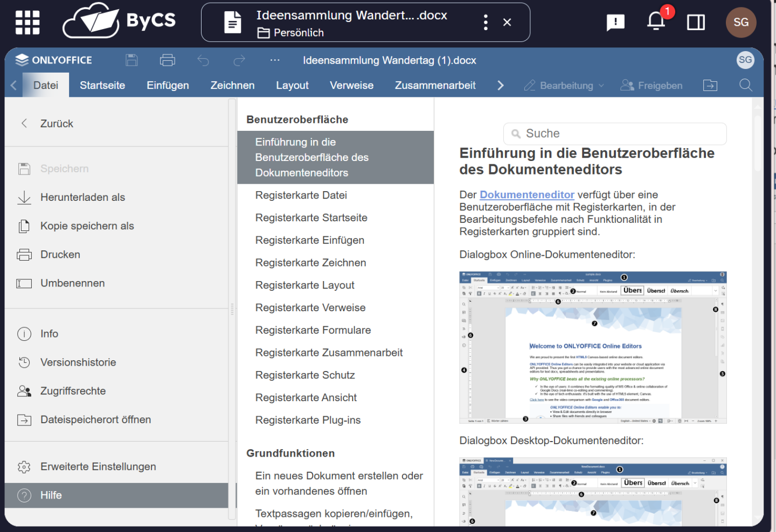Click the Undo icon
This screenshot has height=532, width=776.
(x=203, y=60)
